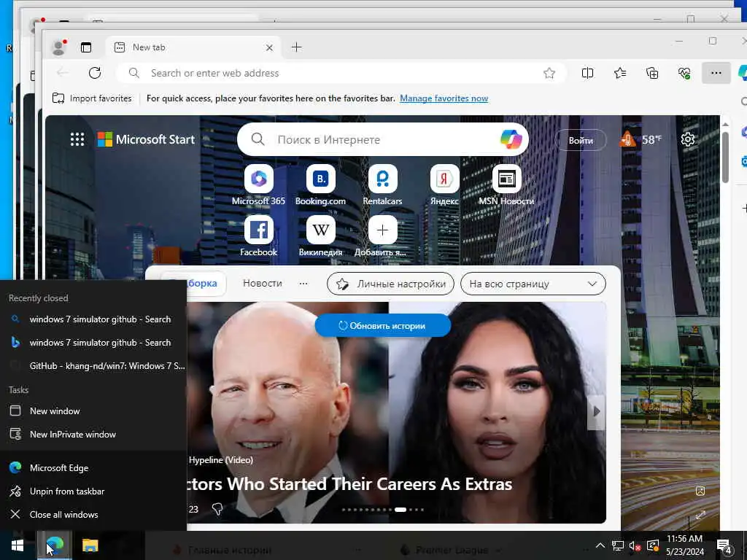
Task: Reopen Bing windows 7 simulator github search
Action: pos(93,343)
